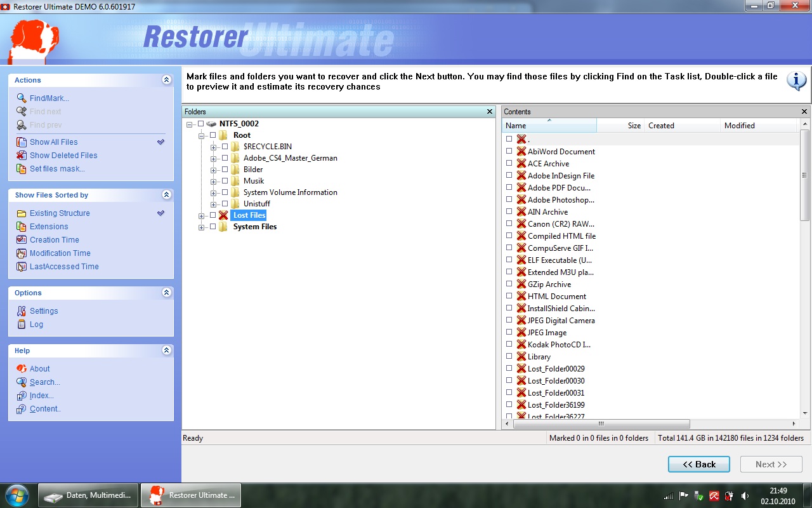This screenshot has height=508, width=812.
Task: Collapse the NTFS_0002 tree node
Action: (x=190, y=124)
